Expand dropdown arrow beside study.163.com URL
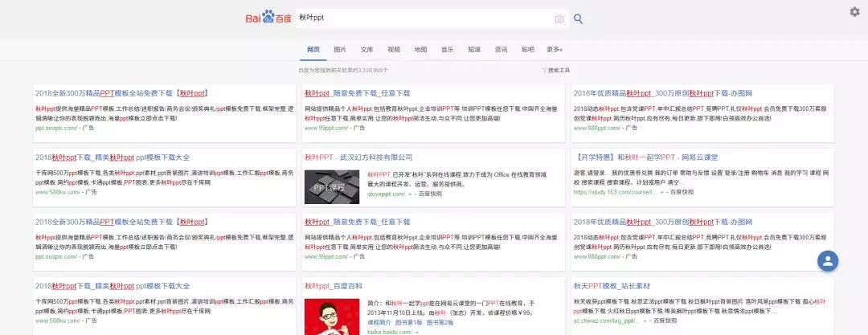 661,193
